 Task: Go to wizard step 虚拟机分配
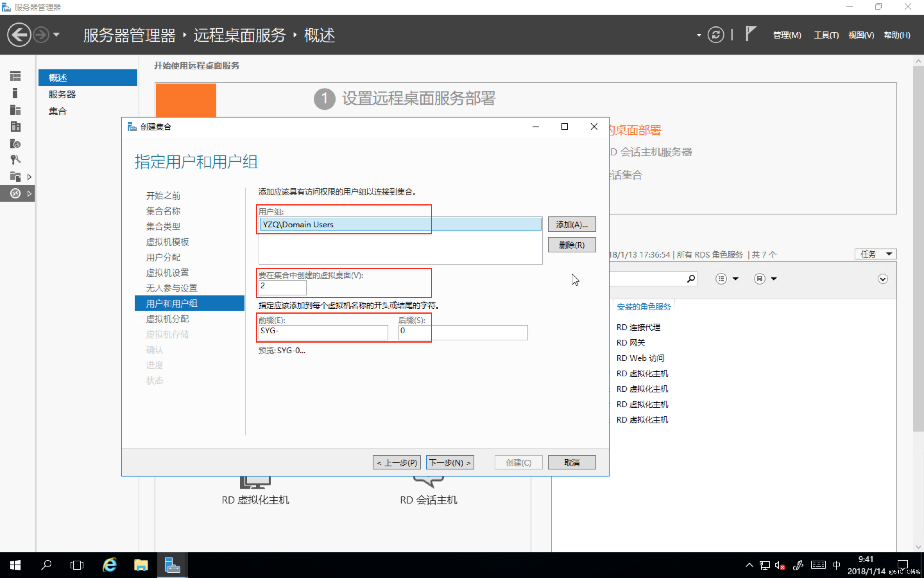point(167,319)
